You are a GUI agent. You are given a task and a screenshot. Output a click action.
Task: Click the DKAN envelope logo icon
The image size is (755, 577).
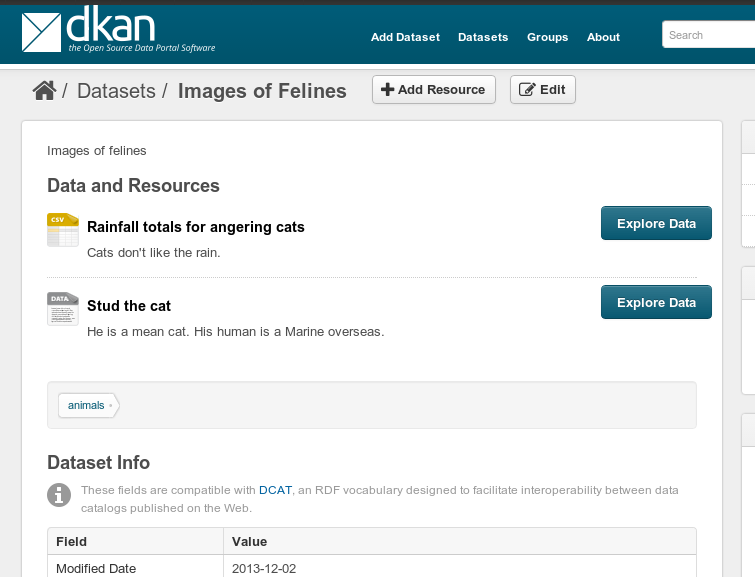42,31
